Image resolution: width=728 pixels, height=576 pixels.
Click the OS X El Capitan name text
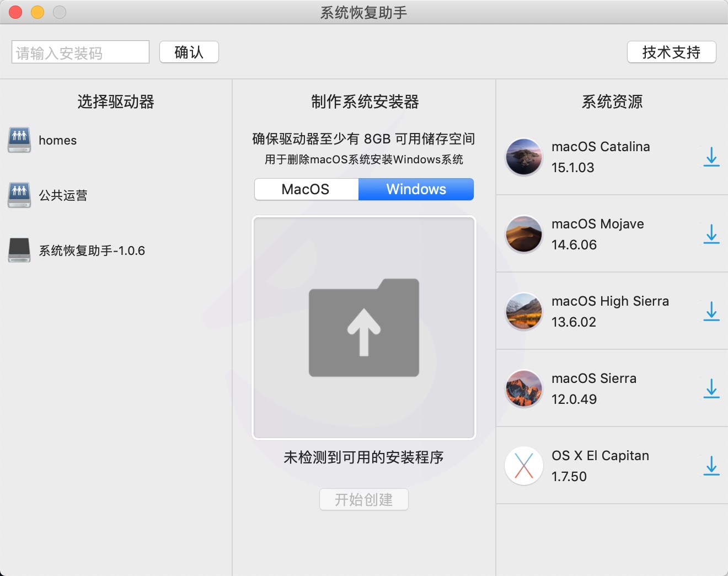pyautogui.click(x=601, y=456)
